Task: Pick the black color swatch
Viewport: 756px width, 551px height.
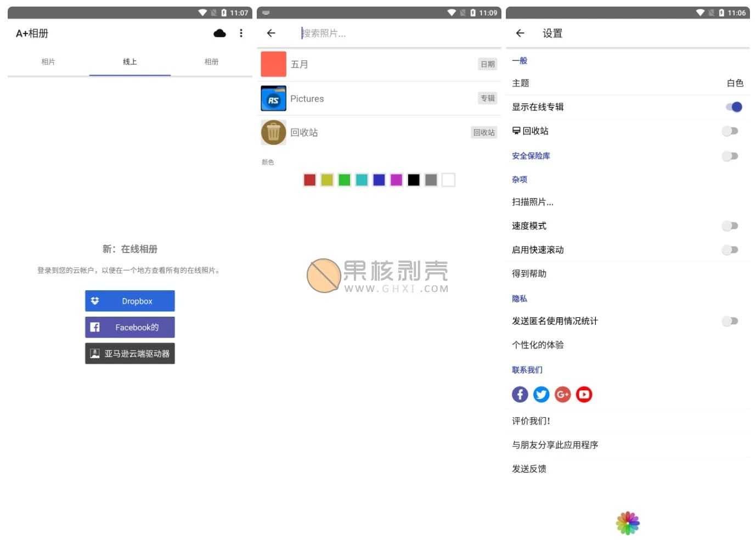Action: click(x=414, y=180)
